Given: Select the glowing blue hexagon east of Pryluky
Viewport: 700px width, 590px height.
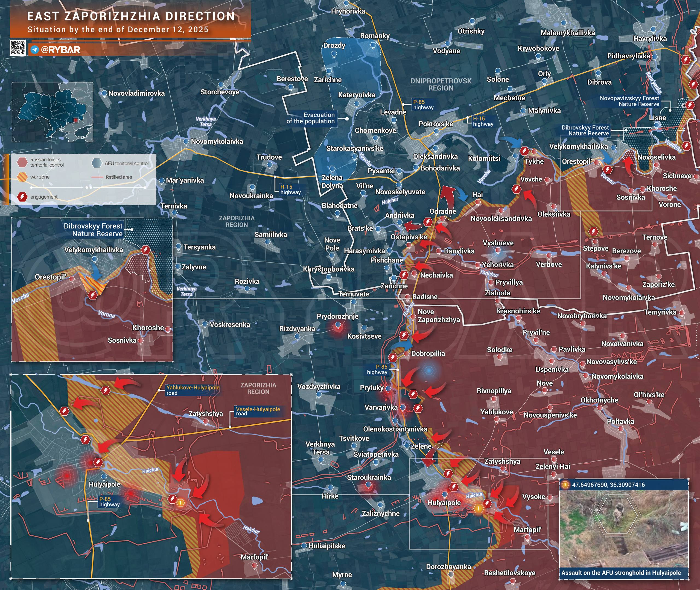Looking at the screenshot, I should 429,371.
